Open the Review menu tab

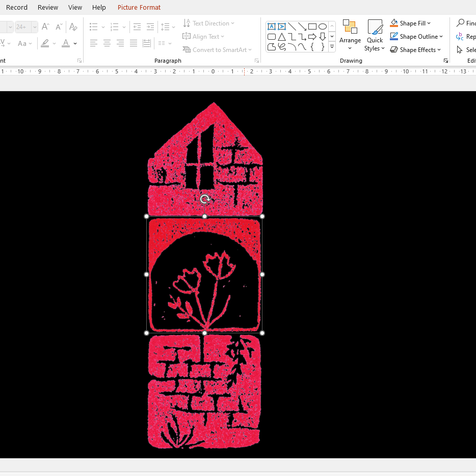(47, 7)
